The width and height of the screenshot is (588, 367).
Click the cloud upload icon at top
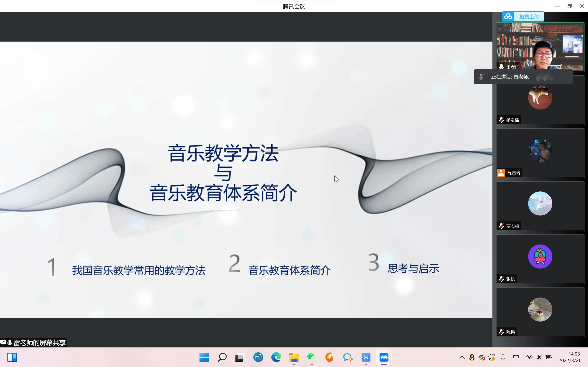tap(508, 17)
